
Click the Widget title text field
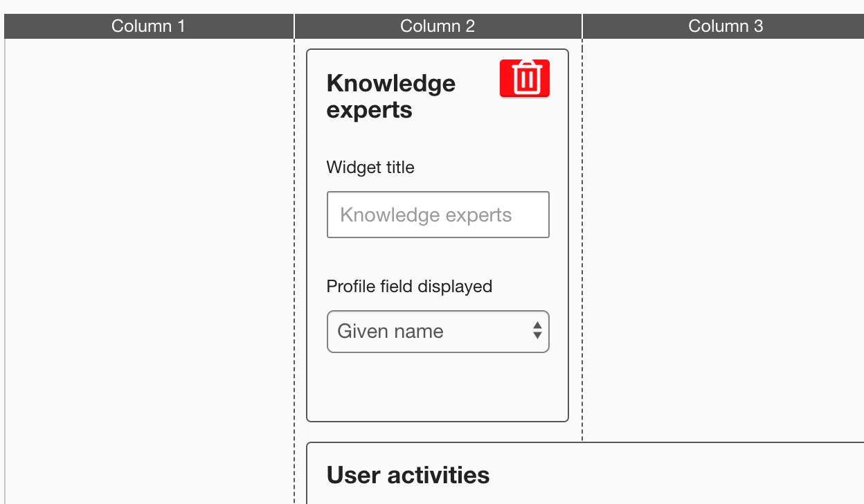(x=438, y=215)
